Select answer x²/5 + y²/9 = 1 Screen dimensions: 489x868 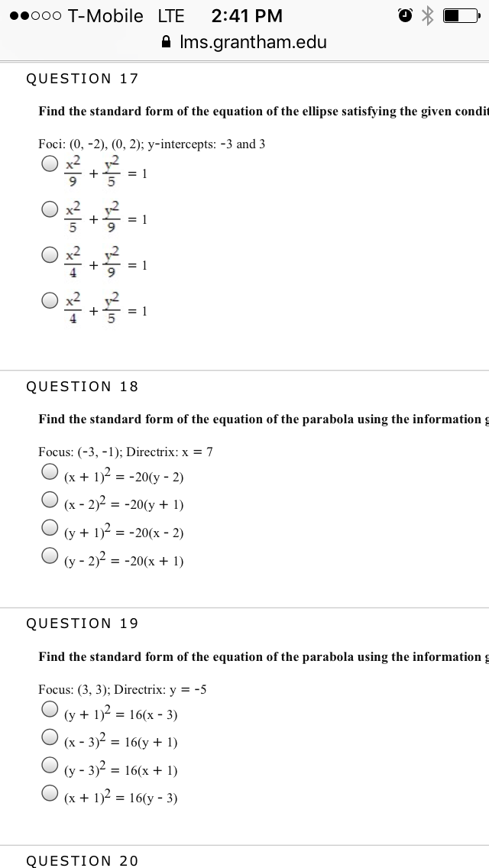pyautogui.click(x=50, y=209)
